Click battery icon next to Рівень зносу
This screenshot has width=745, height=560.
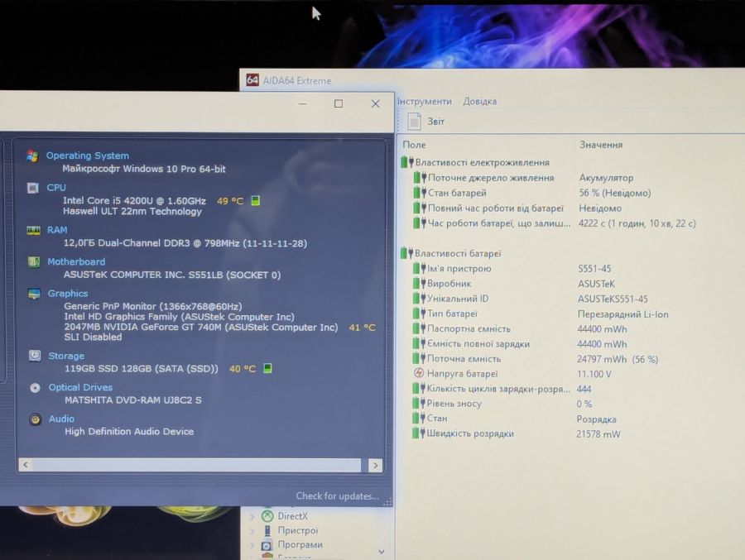(419, 404)
